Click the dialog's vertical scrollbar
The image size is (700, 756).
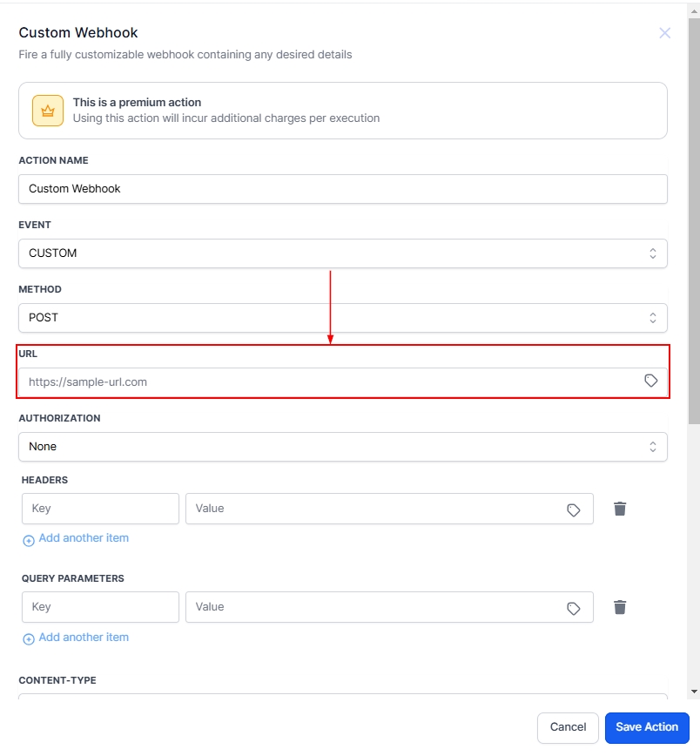tap(693, 218)
